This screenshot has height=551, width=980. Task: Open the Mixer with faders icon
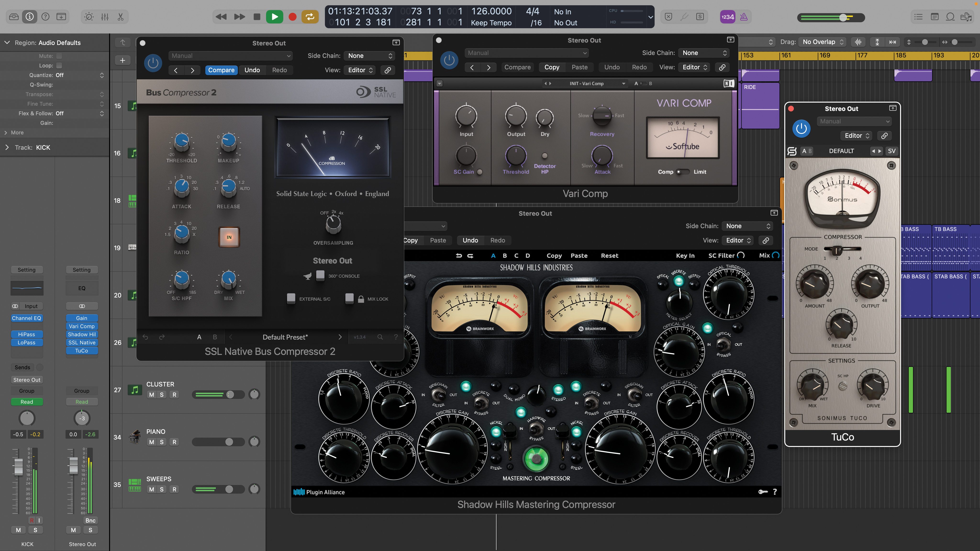[105, 17]
